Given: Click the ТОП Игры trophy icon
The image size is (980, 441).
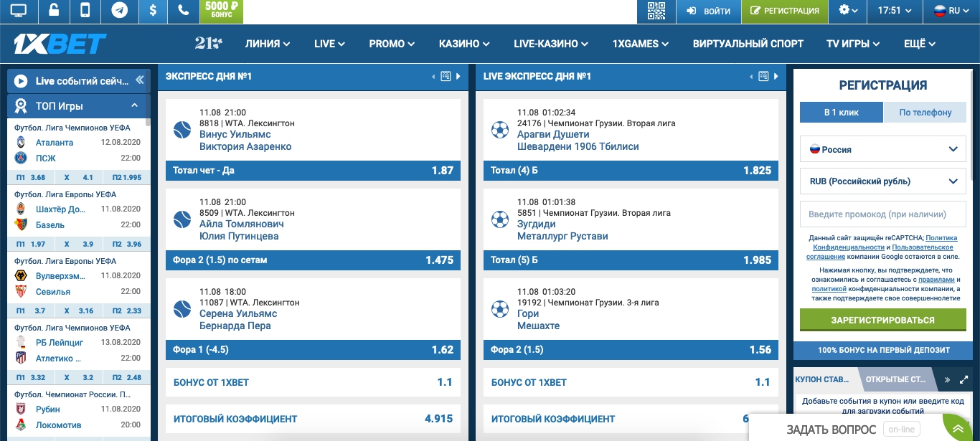Looking at the screenshot, I should tap(21, 106).
